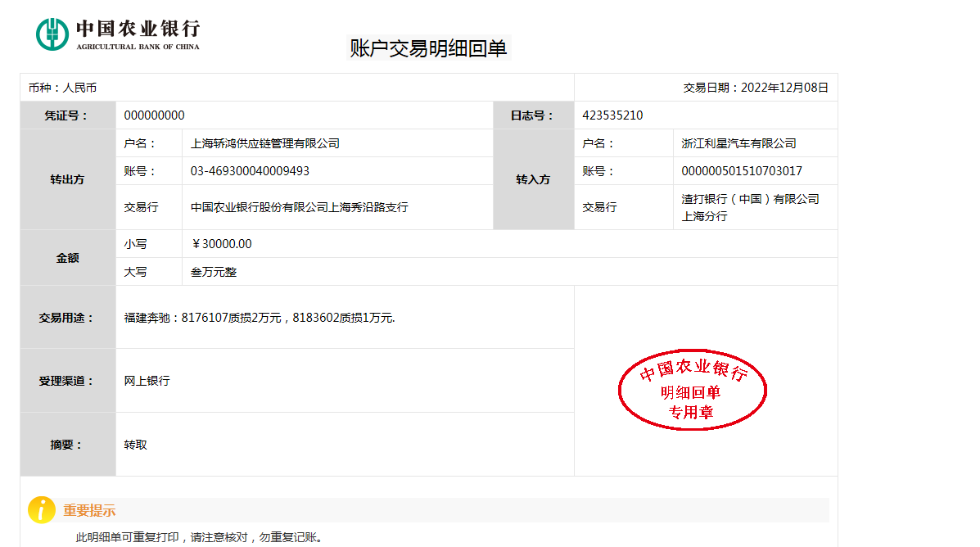
Task: Click payee account number 000000501510703017
Action: [x=742, y=171]
